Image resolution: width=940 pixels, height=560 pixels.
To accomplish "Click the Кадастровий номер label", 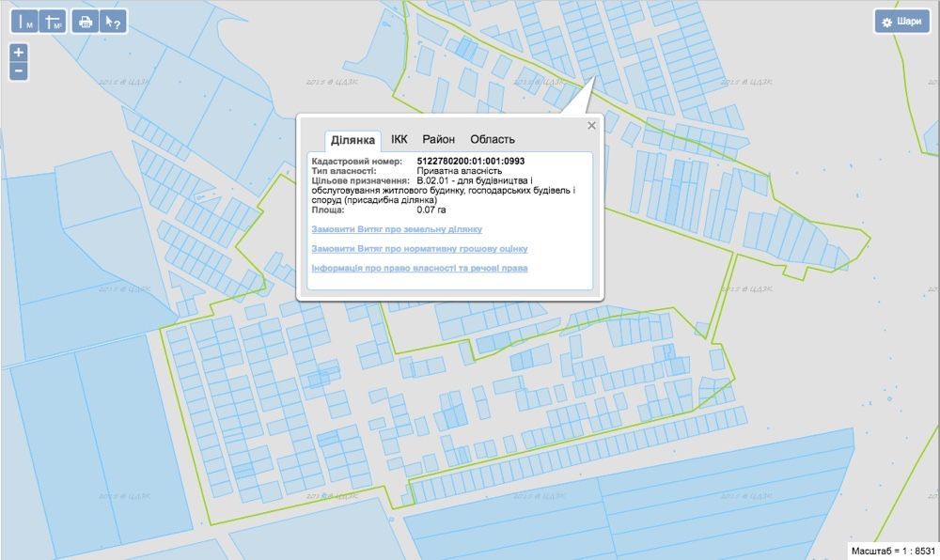I will pos(356,161).
